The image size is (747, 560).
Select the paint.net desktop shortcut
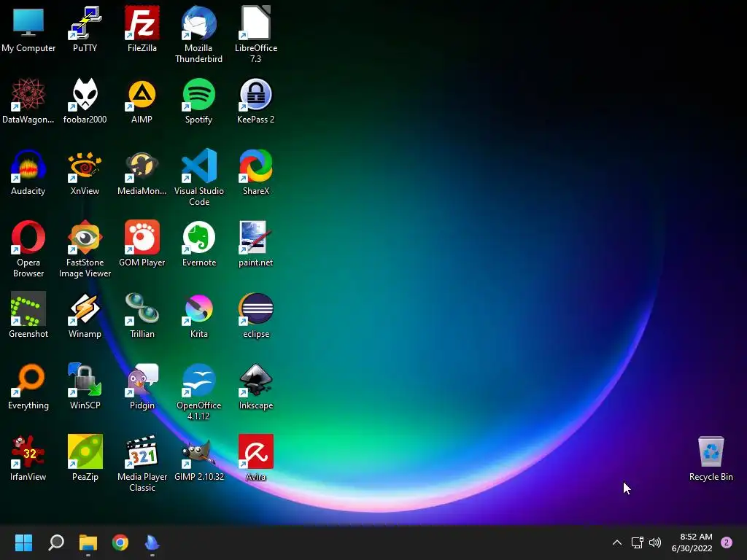pyautogui.click(x=256, y=244)
